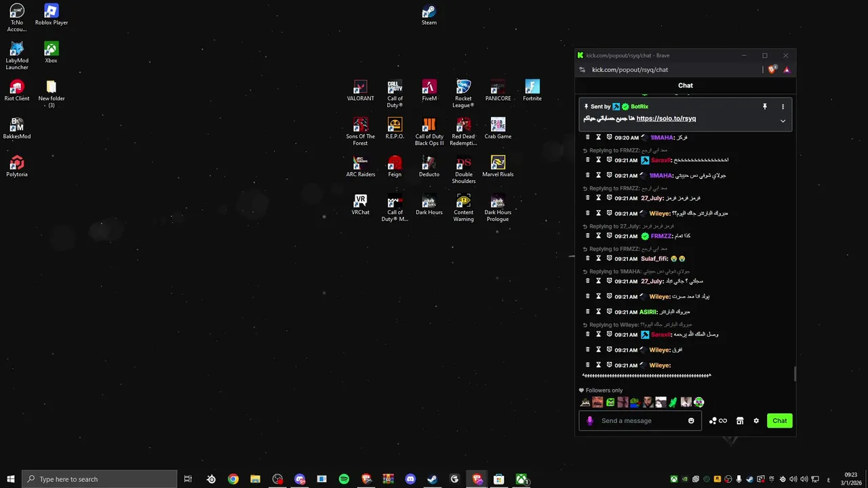Select the Crab Game desktop icon
This screenshot has height=488, width=868.
click(x=498, y=129)
